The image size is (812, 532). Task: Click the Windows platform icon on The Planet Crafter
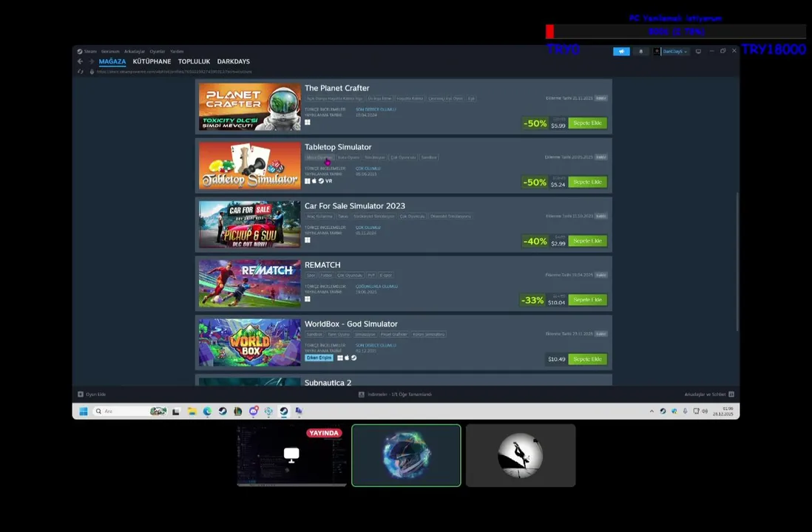(308, 122)
